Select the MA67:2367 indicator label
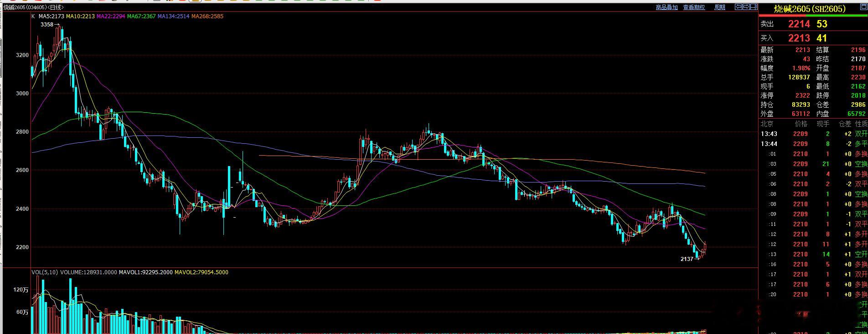Image resolution: width=868 pixels, height=334 pixels. coord(141,16)
